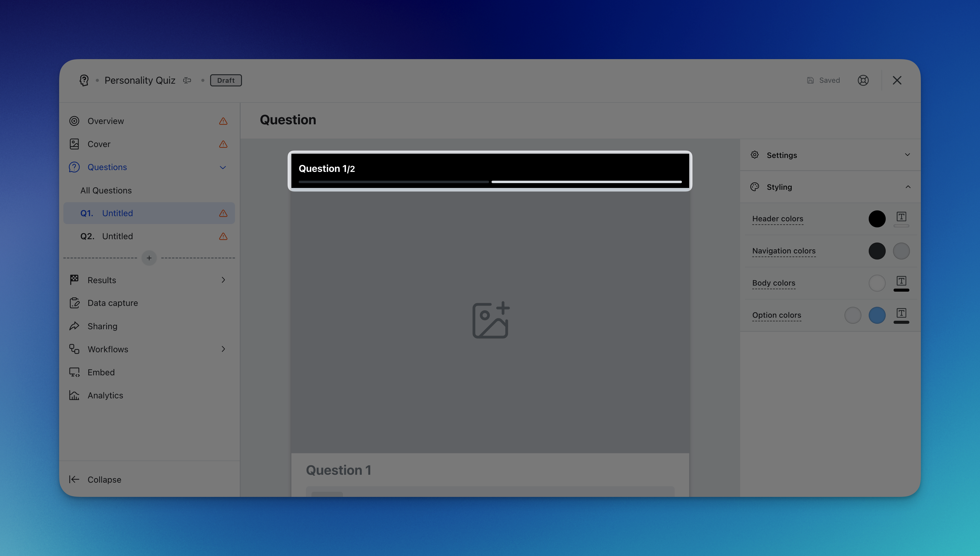Go to Data capture section
The height and width of the screenshot is (556, 980).
[112, 303]
